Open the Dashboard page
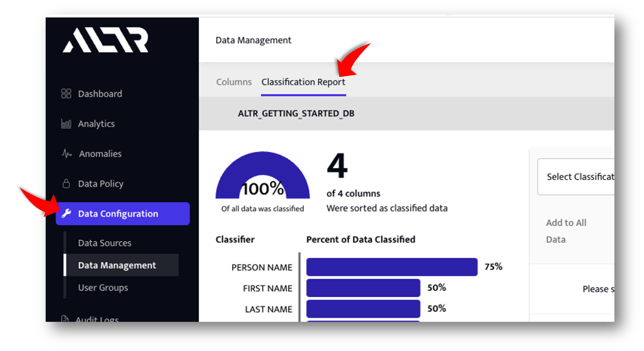This screenshot has height=351, width=644. [100, 94]
